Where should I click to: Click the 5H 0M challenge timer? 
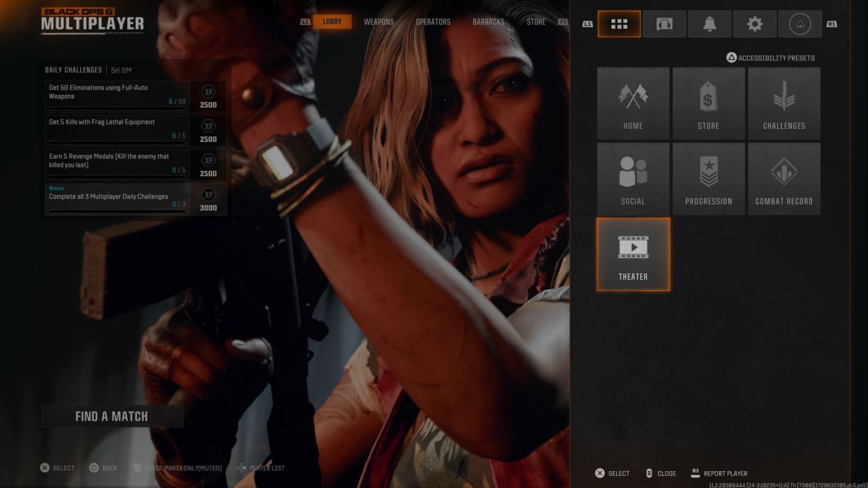[121, 70]
